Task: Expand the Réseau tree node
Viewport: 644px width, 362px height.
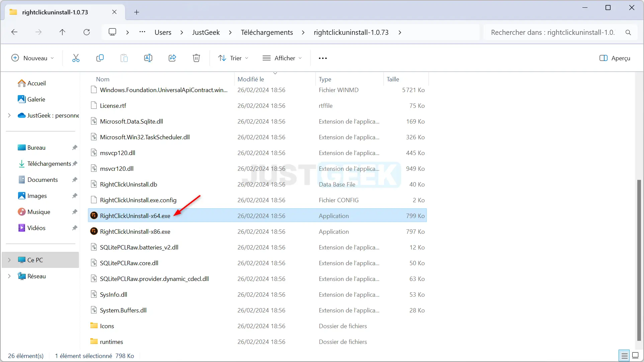Action: [9, 276]
